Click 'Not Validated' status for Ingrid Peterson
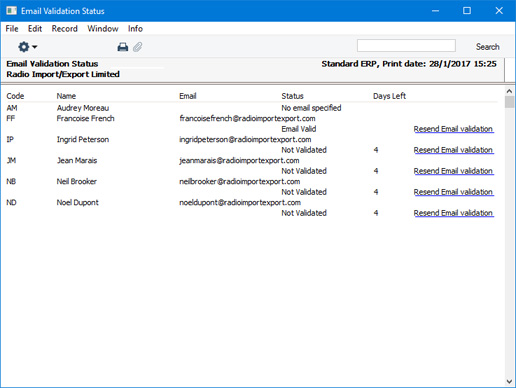 [x=304, y=150]
